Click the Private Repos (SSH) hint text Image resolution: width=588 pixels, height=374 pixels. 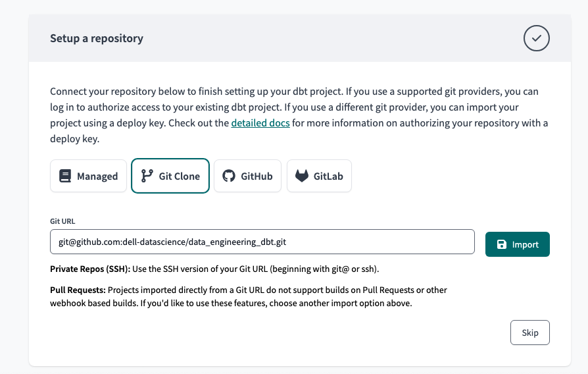(214, 269)
